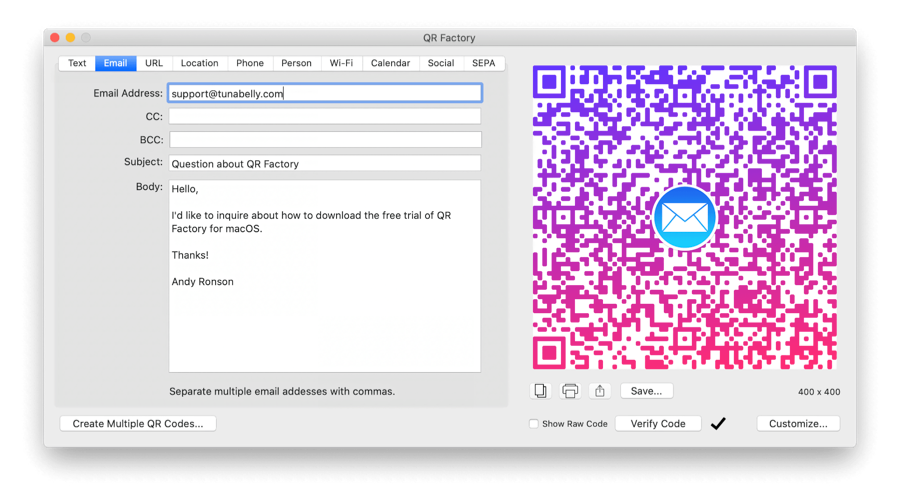Click into the CC field
Image resolution: width=900 pixels, height=504 pixels.
(x=325, y=117)
